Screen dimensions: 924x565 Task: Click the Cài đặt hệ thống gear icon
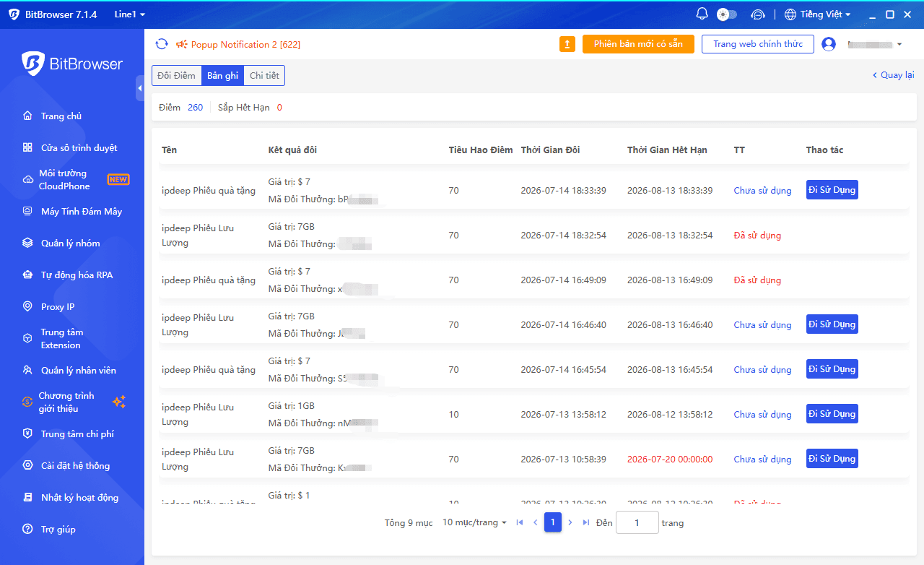point(27,466)
